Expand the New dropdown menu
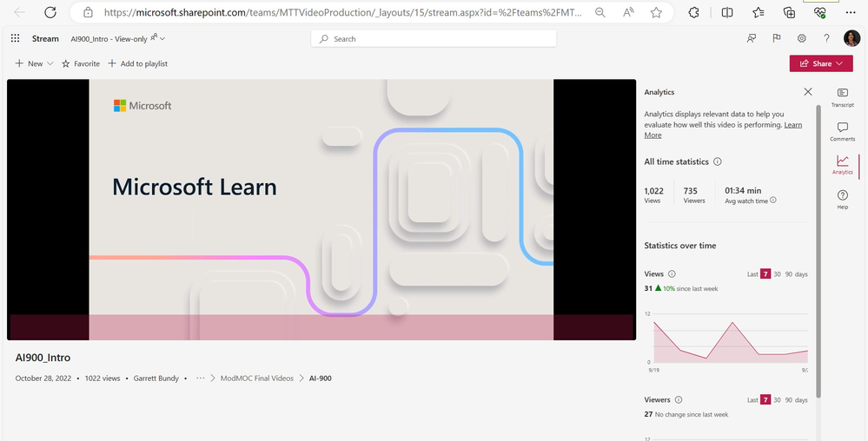 35,63
